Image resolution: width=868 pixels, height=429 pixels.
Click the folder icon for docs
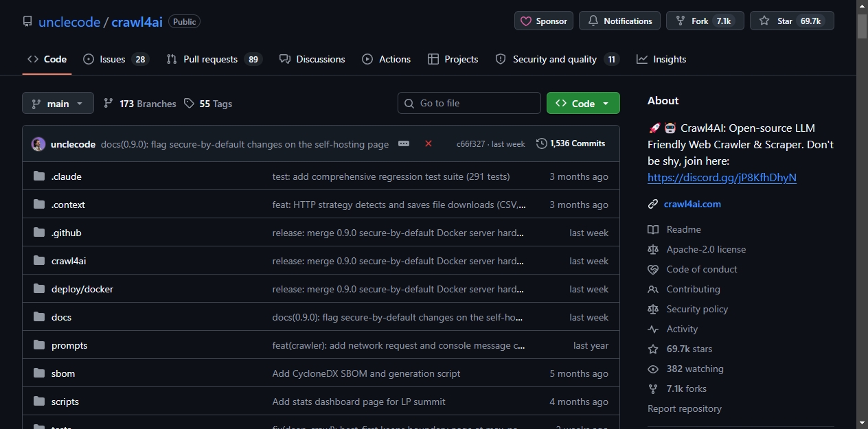point(39,317)
